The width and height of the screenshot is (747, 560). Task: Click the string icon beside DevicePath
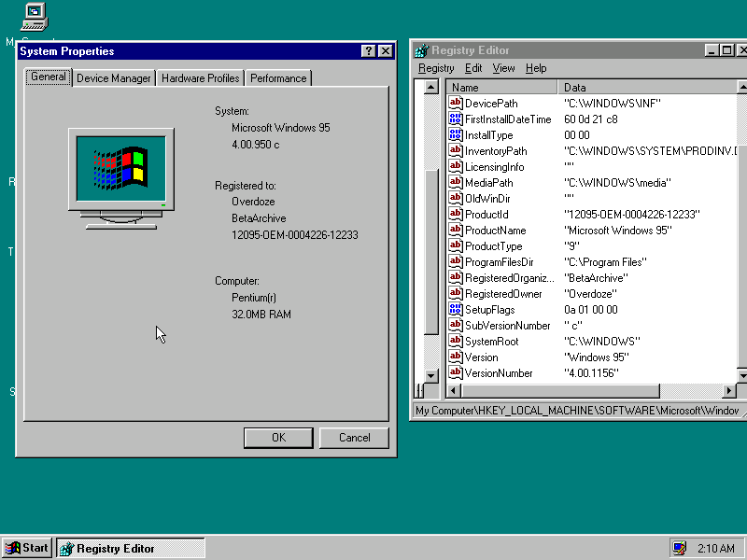[455, 103]
